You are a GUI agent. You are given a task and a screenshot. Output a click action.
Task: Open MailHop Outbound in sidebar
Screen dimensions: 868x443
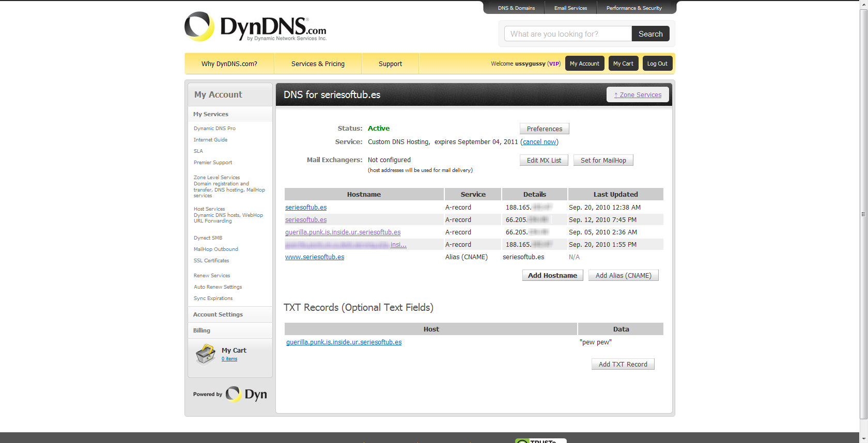[216, 249]
